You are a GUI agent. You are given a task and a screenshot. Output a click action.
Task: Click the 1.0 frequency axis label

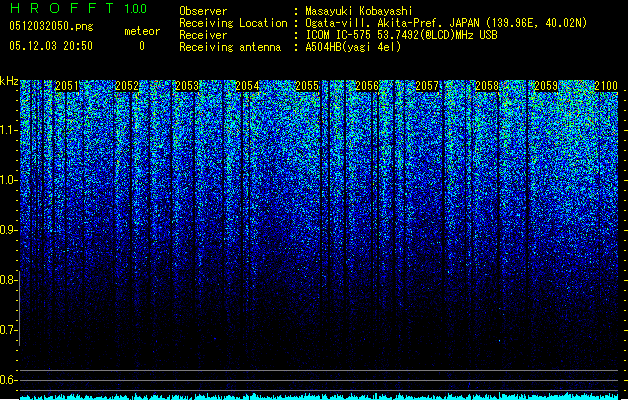(x=9, y=180)
